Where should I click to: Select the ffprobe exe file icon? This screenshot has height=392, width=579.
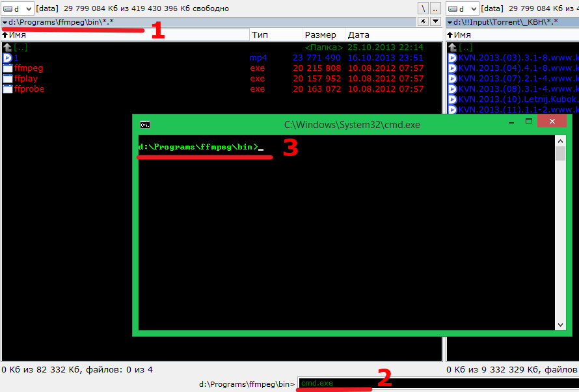(x=8, y=89)
